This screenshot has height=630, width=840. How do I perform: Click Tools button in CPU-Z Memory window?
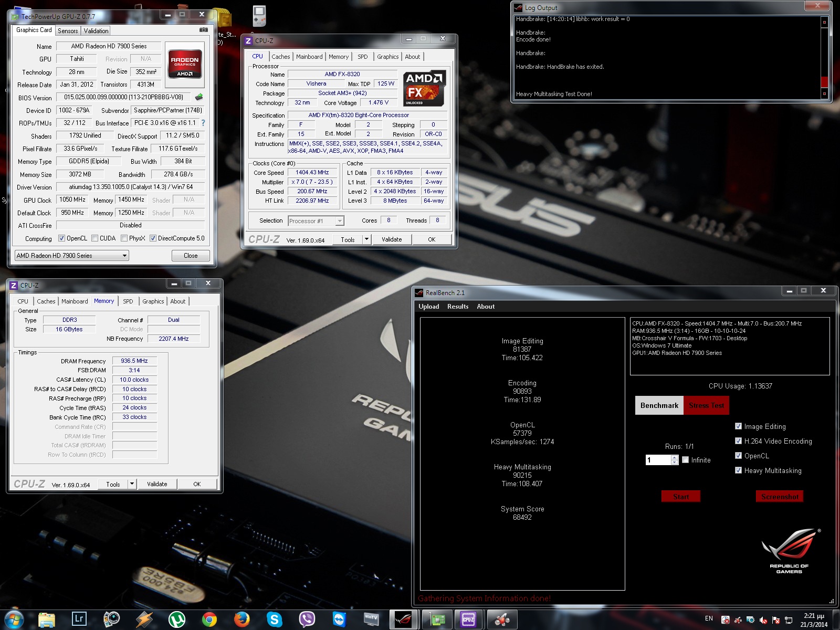pyautogui.click(x=113, y=484)
